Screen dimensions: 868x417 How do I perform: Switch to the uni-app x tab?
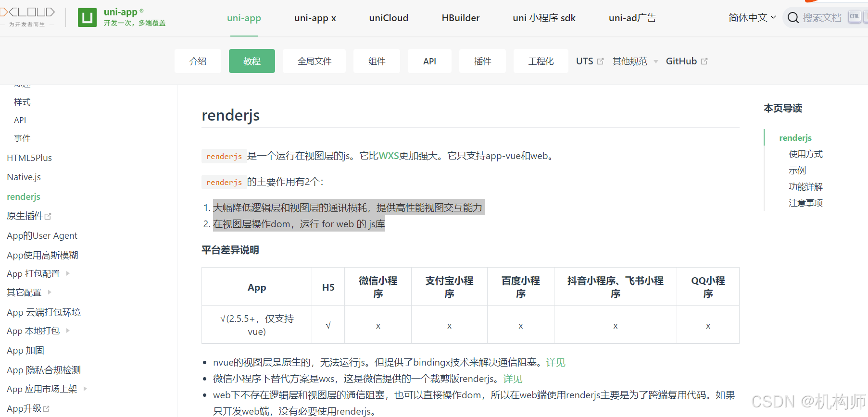coord(315,18)
